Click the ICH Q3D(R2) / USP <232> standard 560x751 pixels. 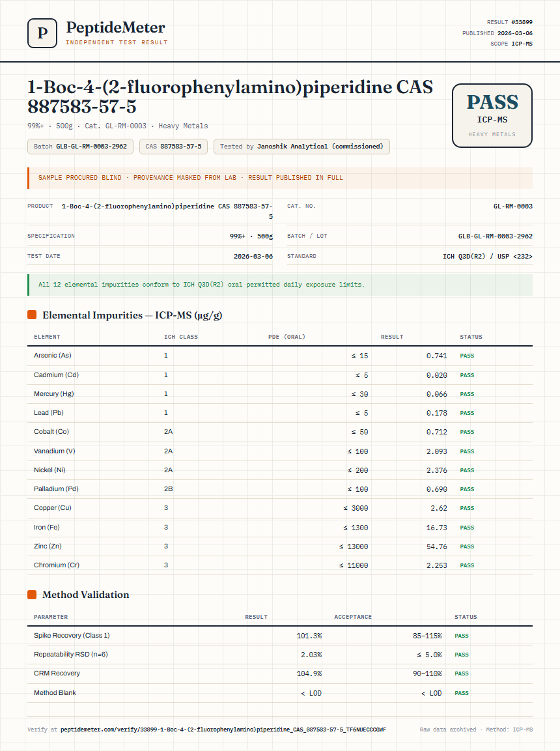tap(487, 256)
